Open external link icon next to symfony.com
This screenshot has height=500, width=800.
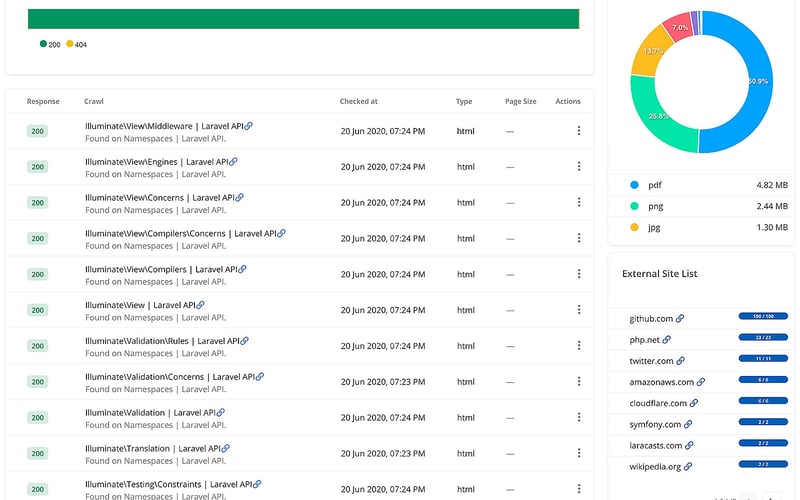pyautogui.click(x=688, y=424)
